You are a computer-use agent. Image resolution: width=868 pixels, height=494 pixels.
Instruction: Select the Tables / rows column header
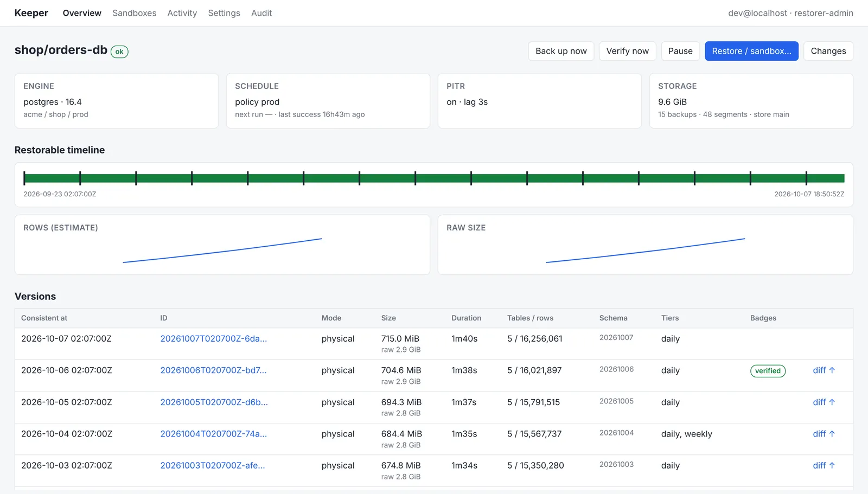[x=530, y=318]
